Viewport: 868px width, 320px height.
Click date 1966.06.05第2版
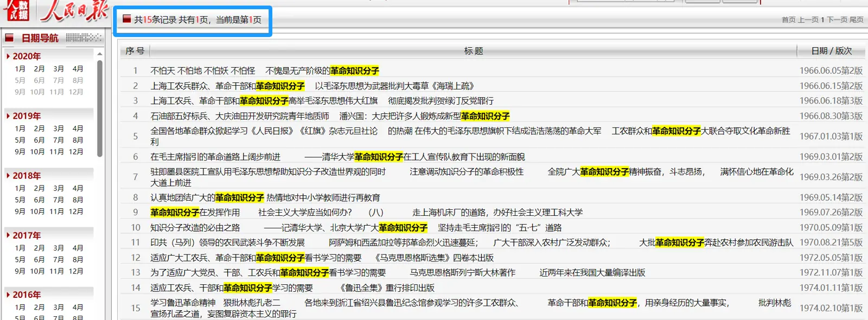click(831, 71)
